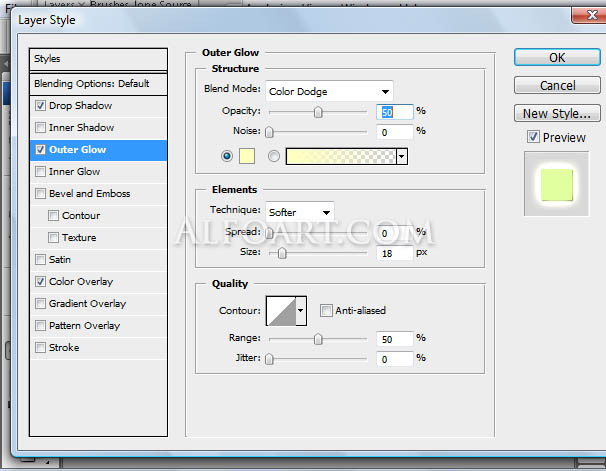
Task: Enable the Stroke checkbox
Action: point(40,348)
